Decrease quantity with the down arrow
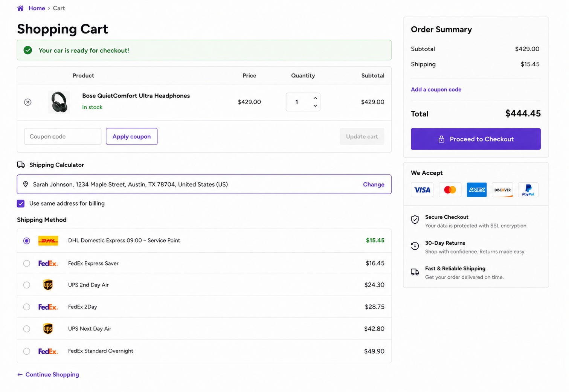The height and width of the screenshot is (392, 569). tap(315, 106)
